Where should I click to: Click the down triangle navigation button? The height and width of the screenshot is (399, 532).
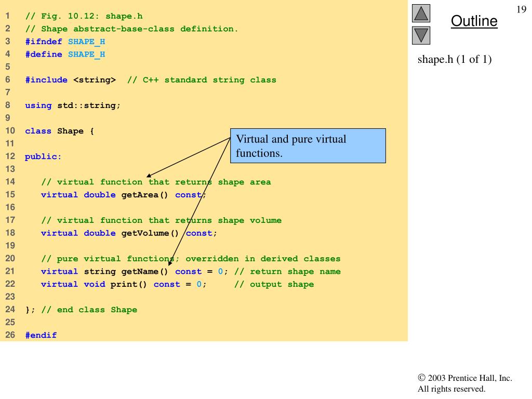click(421, 35)
